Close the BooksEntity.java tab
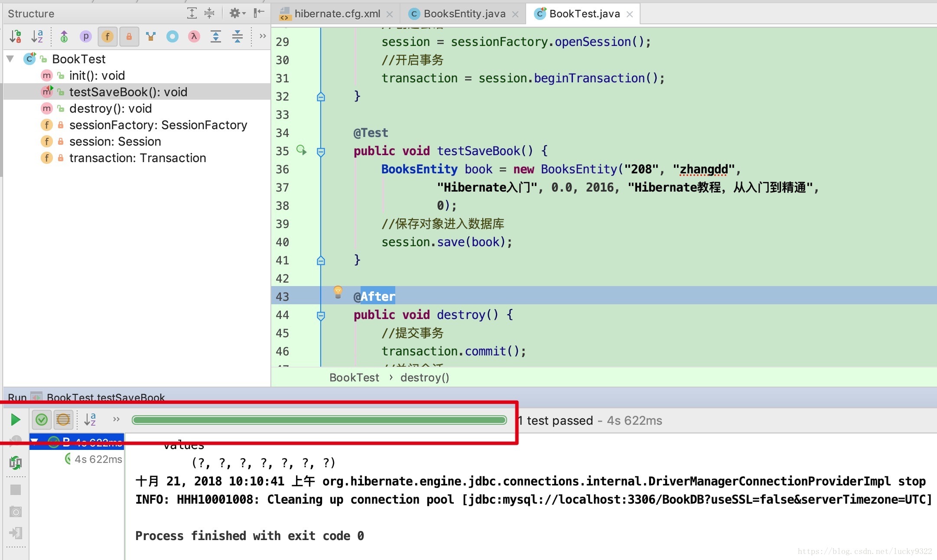The height and width of the screenshot is (560, 937). coord(515,14)
